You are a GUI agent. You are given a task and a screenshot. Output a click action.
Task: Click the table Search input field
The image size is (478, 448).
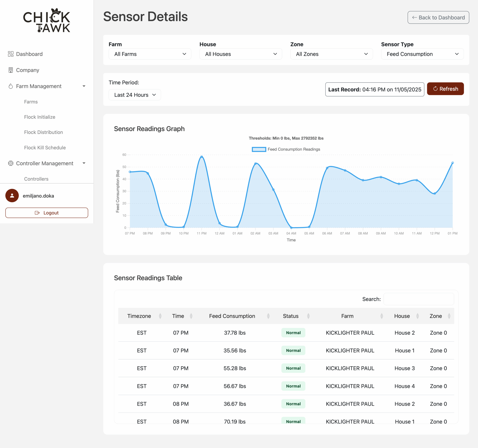coord(418,299)
